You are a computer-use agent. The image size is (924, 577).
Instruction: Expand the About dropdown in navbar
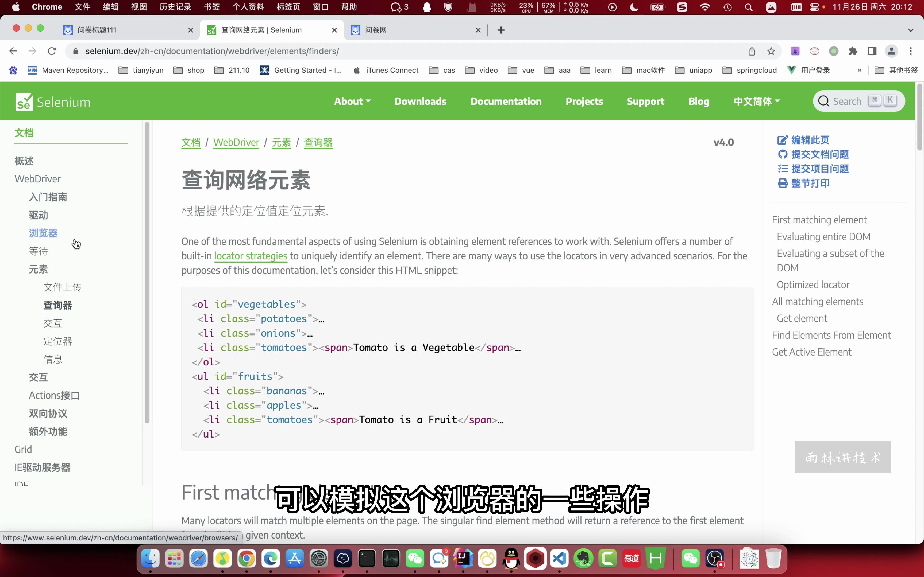click(x=352, y=102)
